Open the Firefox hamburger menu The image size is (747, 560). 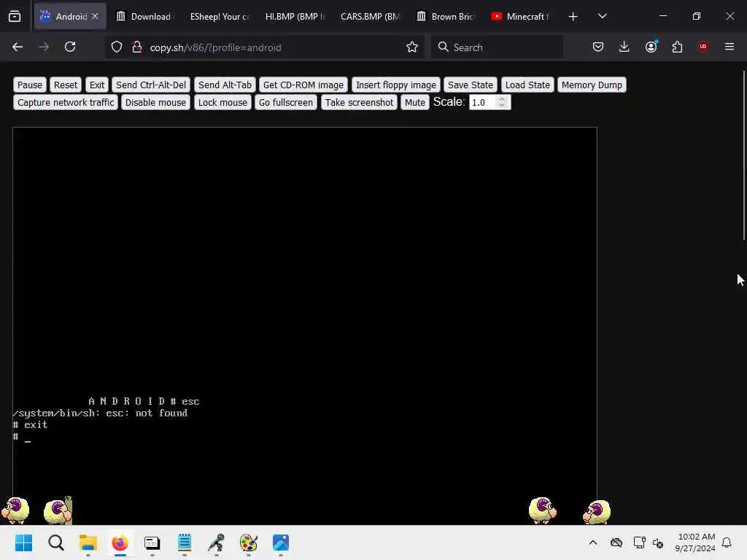729,47
